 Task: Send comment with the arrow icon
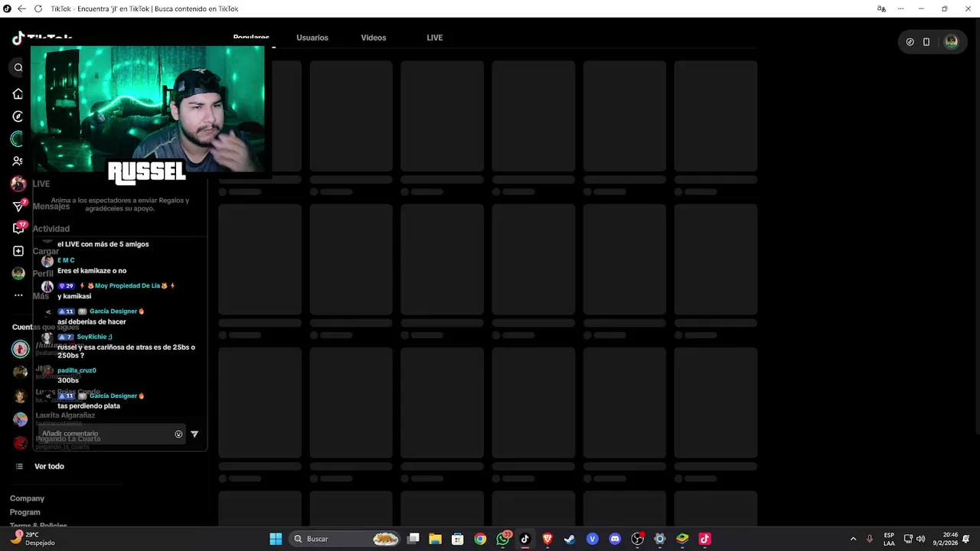pyautogui.click(x=194, y=434)
